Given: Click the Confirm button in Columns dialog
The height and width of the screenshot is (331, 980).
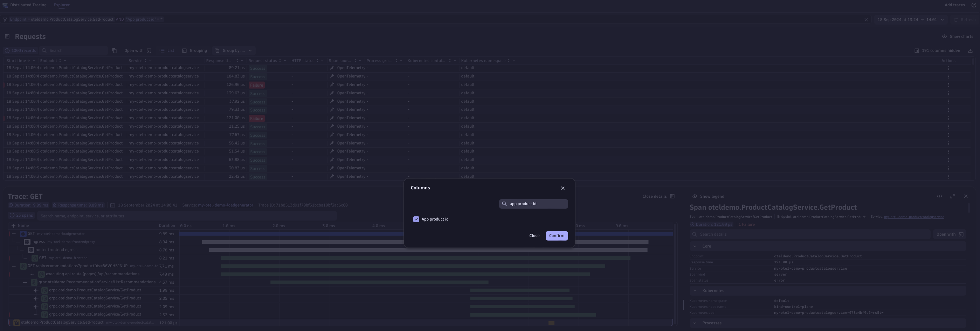Looking at the screenshot, I should point(557,235).
